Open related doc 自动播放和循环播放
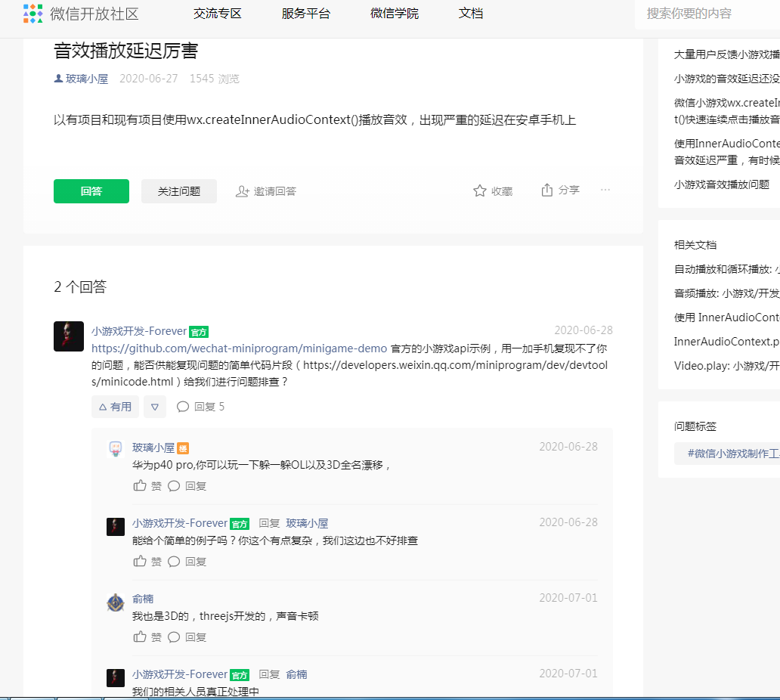Screen dimensions: 780x700 726,269
